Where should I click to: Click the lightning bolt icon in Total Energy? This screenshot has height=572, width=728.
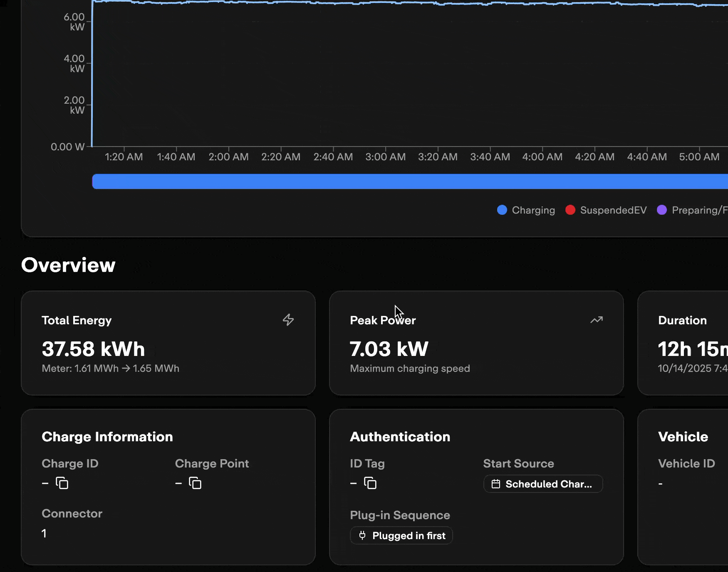[288, 320]
